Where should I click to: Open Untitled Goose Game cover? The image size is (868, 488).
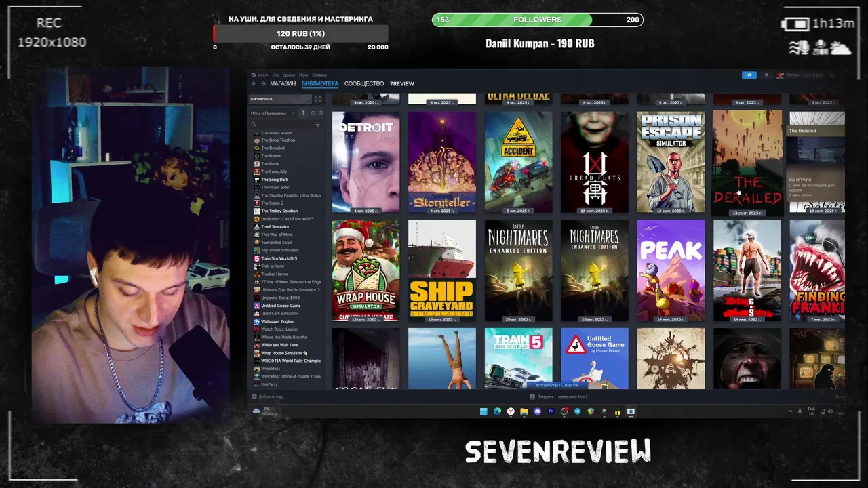tap(595, 359)
